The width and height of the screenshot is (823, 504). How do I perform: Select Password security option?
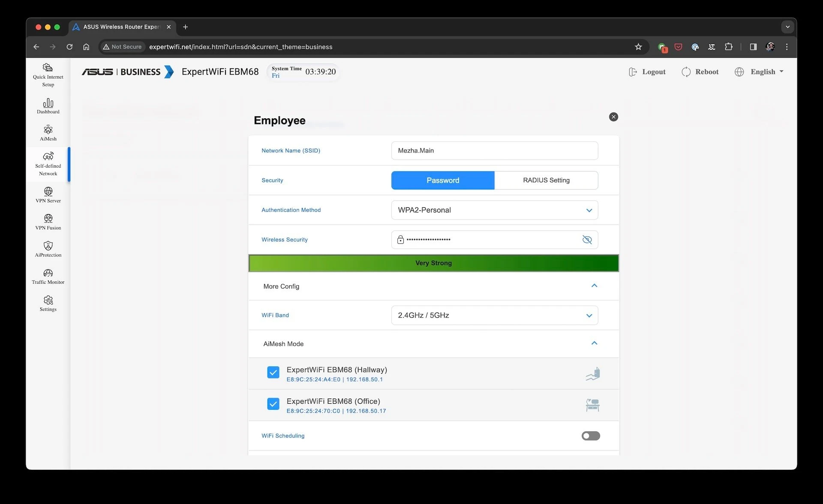443,180
